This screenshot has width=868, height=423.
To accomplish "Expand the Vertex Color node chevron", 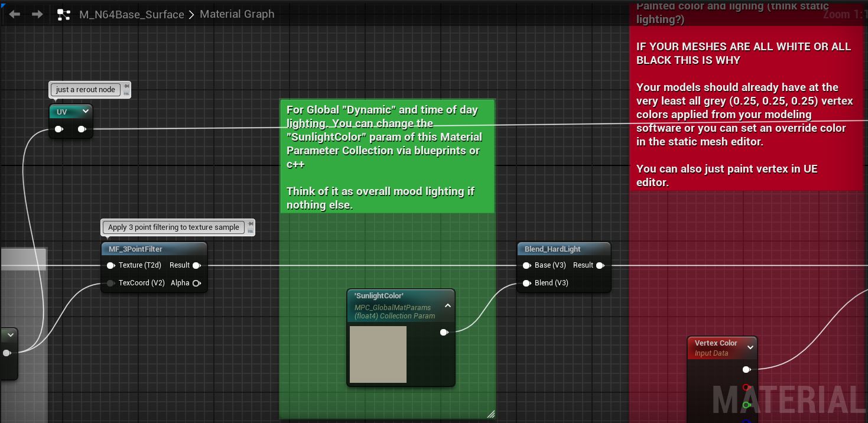I will (750, 347).
